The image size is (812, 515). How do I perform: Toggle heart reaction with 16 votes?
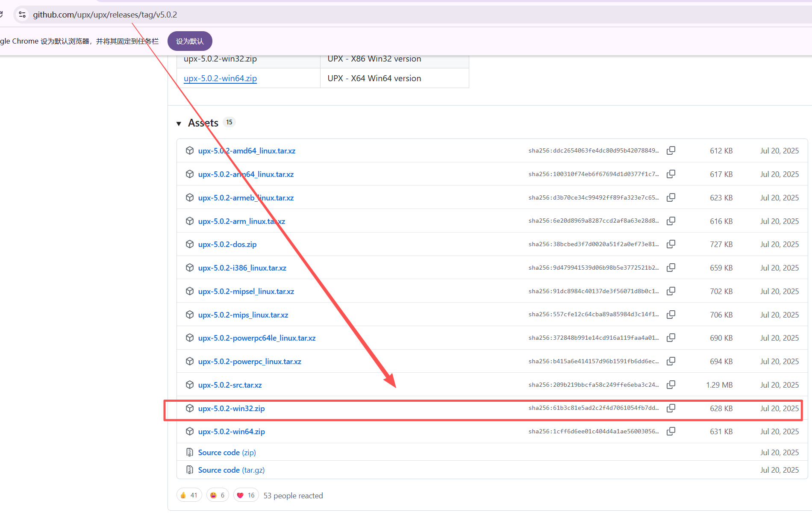point(246,495)
